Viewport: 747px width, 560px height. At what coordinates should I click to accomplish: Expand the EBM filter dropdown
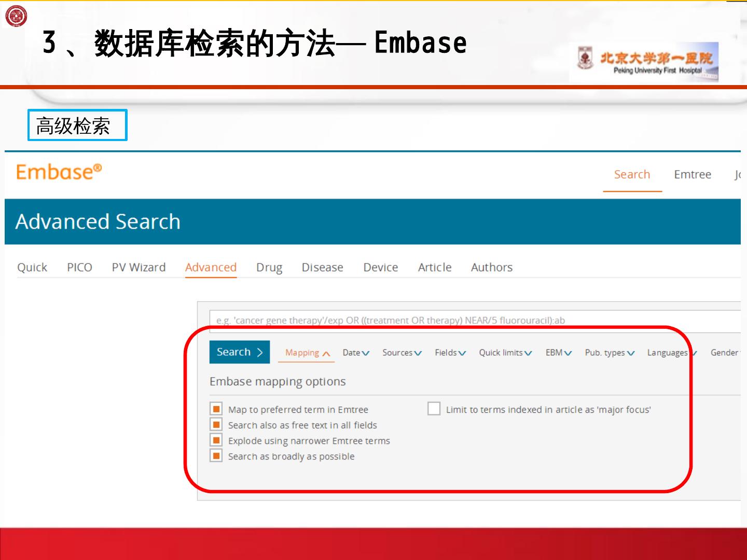pyautogui.click(x=559, y=353)
